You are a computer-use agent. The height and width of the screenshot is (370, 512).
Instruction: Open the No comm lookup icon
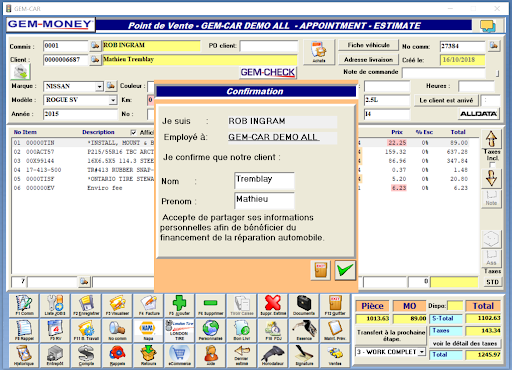pyautogui.click(x=494, y=45)
